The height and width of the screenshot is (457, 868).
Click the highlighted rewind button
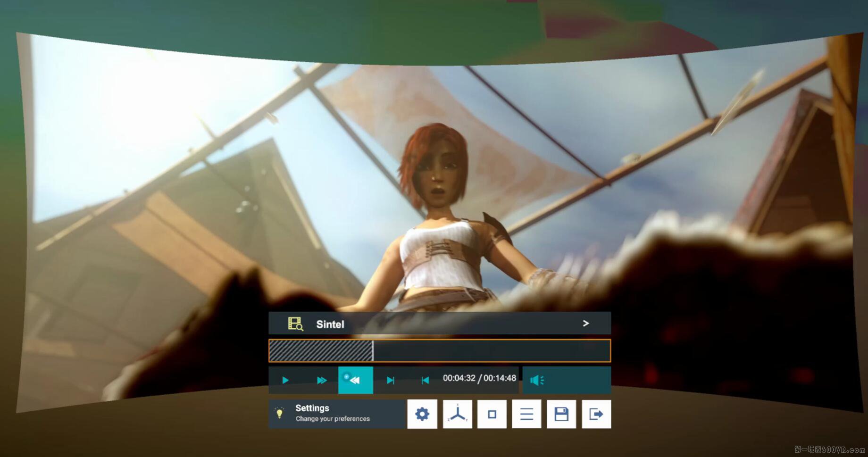click(356, 380)
